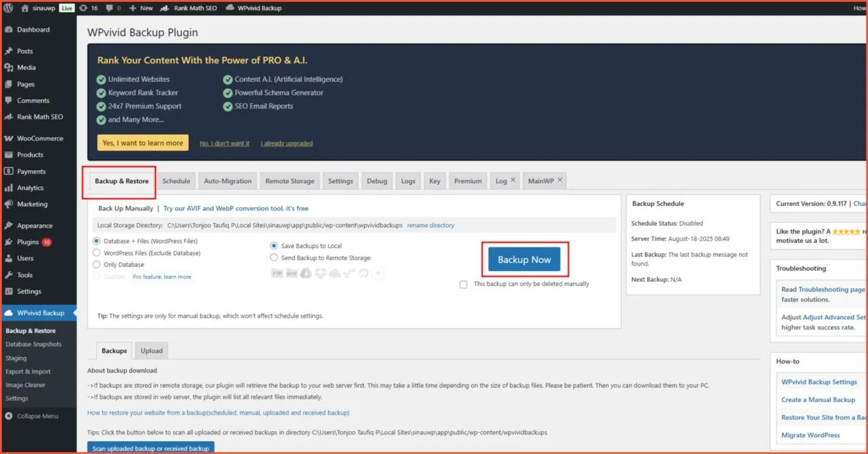Click the rename directory link
868x454 pixels.
tap(430, 224)
